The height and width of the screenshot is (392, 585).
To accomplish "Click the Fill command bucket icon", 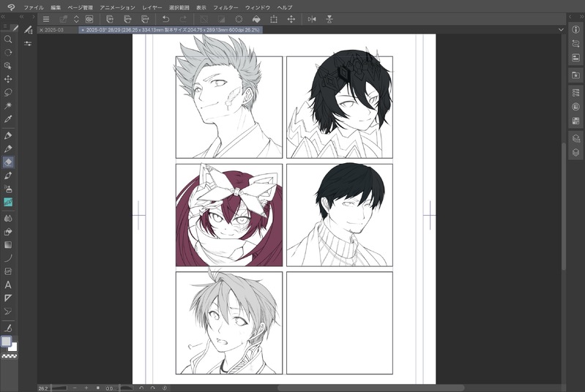I will [x=256, y=19].
